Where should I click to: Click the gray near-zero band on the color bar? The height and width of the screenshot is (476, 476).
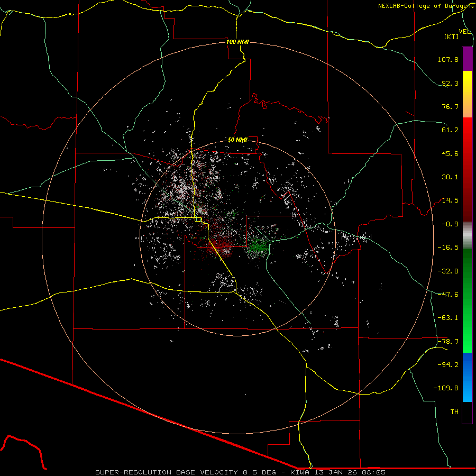(x=467, y=234)
